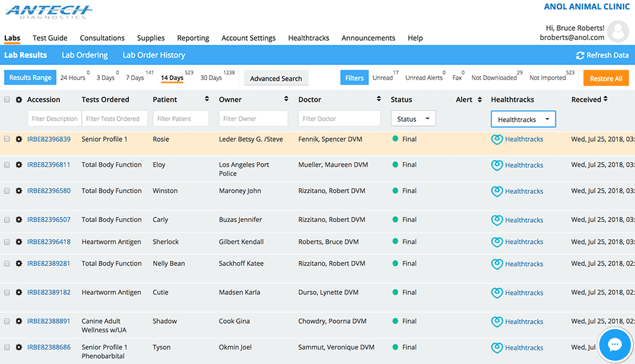This screenshot has height=364, width=635.
Task: Open the Healthtracks filter dropdown
Action: [523, 120]
